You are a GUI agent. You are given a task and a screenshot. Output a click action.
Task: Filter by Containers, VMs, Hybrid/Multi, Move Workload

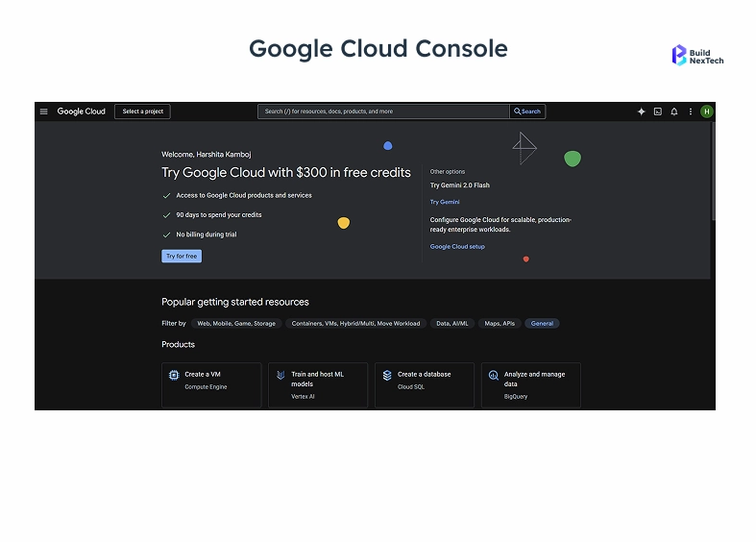[355, 324]
